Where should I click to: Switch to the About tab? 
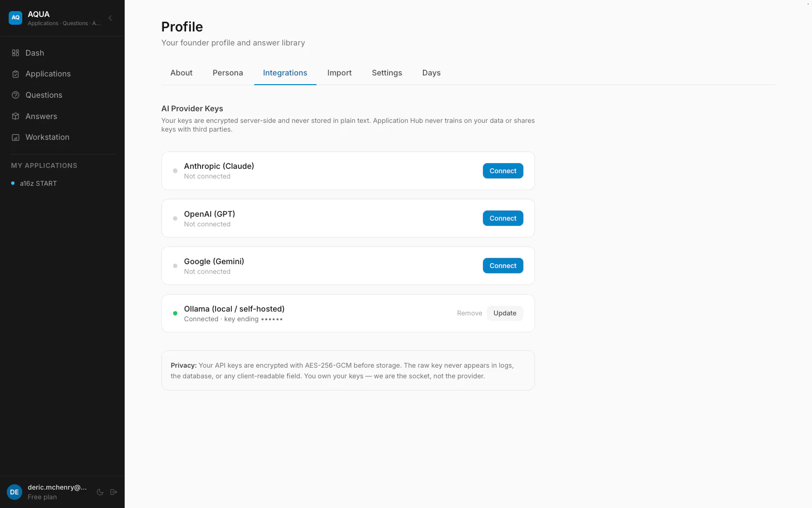click(181, 73)
